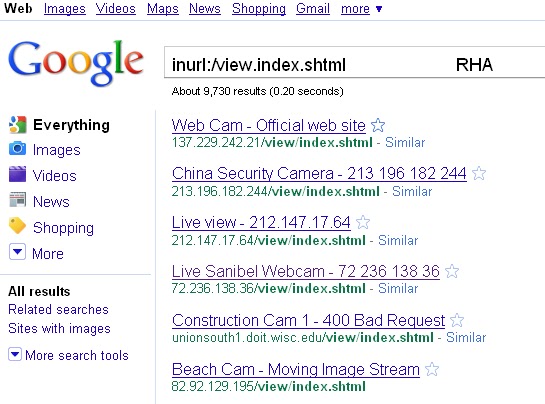This screenshot has height=404, width=545.
Task: Click the All results label
Action: pos(39,291)
